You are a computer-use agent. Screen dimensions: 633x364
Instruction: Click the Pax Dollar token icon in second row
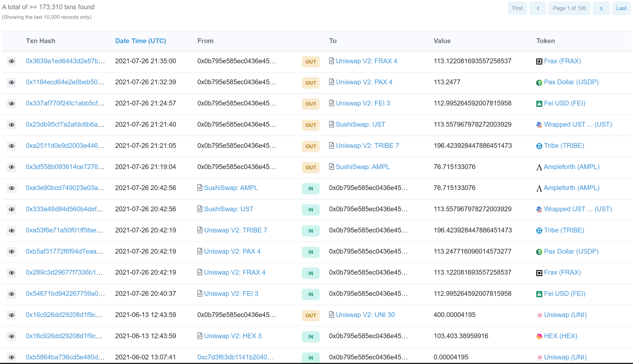(539, 82)
